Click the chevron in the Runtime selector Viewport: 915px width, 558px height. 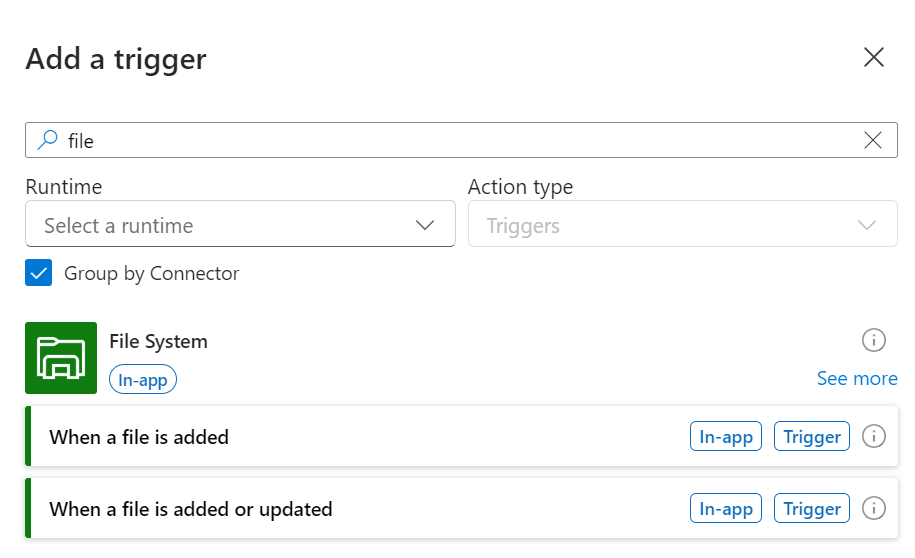tap(425, 225)
